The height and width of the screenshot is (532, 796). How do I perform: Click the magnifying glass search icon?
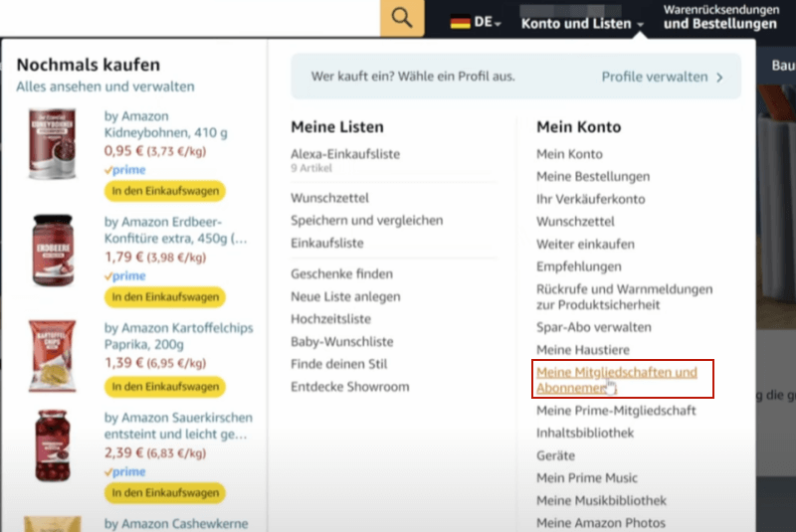pos(401,18)
